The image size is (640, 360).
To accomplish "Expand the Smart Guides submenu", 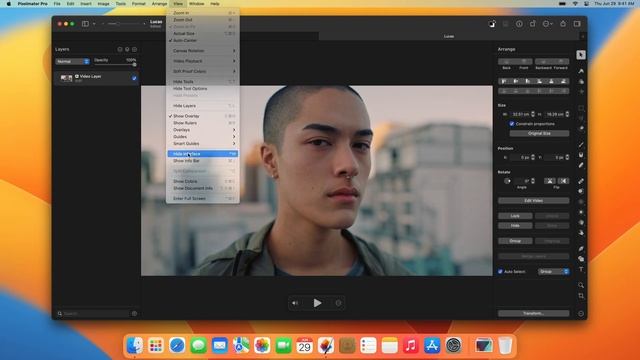I will pyautogui.click(x=202, y=144).
